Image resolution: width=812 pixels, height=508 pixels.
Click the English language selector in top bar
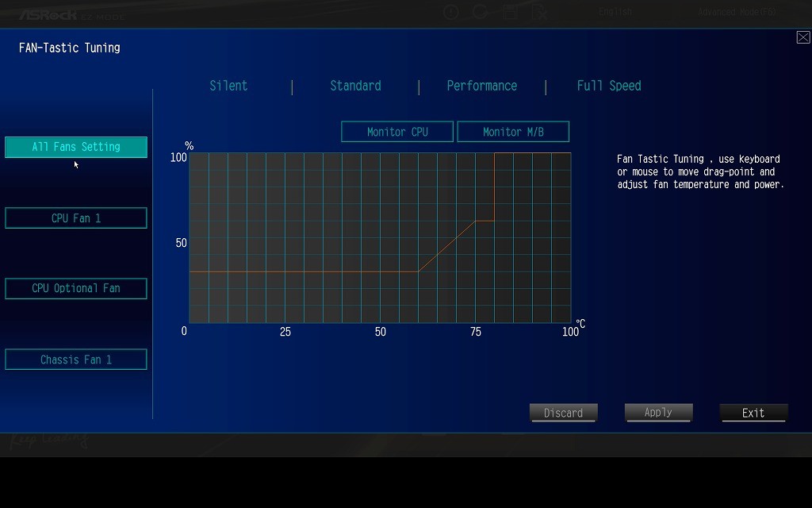615,12
